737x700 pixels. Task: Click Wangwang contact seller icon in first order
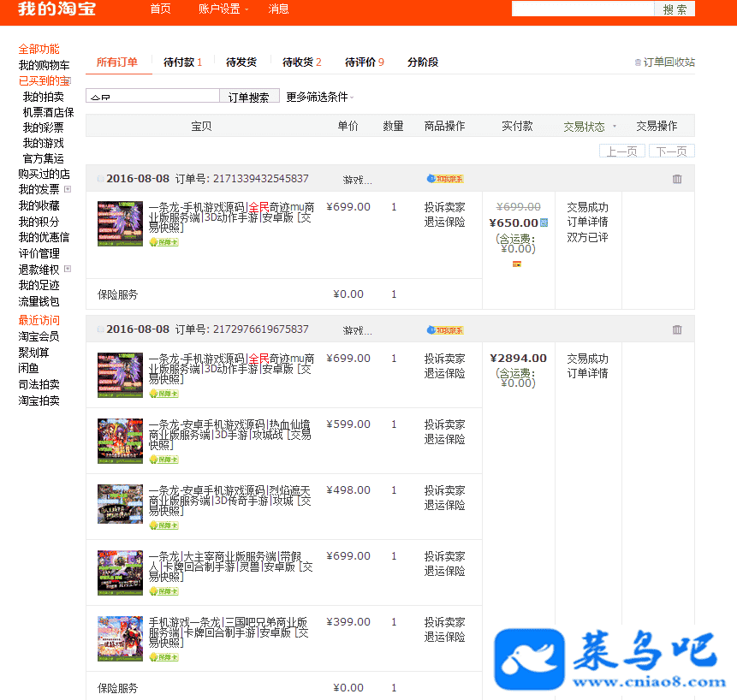coord(444,179)
